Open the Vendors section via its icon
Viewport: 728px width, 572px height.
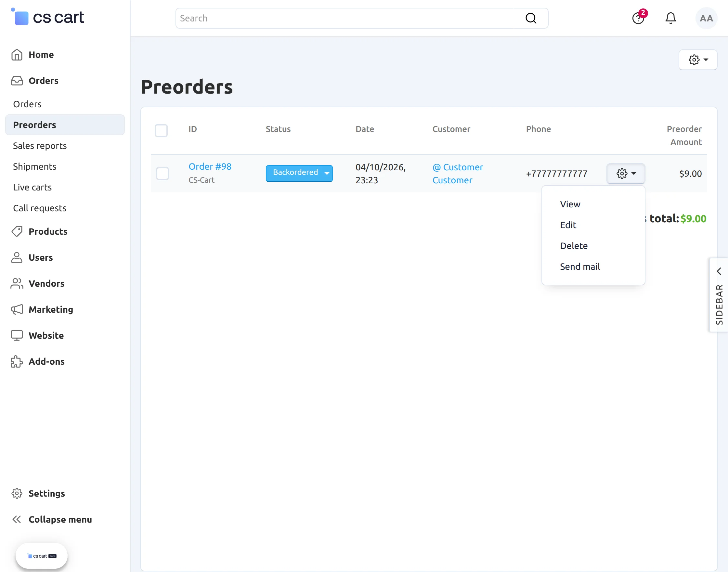[x=17, y=284]
